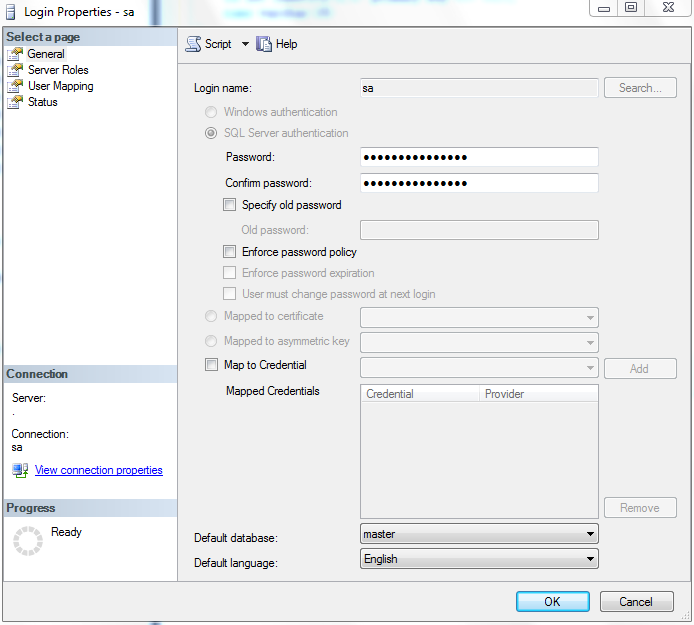Viewport: 694px width, 625px height.
Task: Click the Old password field
Action: [x=479, y=230]
